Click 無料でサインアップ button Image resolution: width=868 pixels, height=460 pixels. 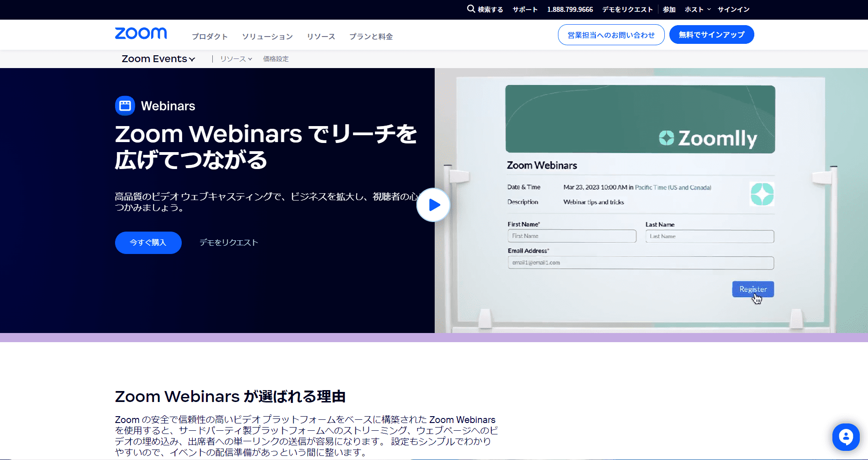point(711,35)
